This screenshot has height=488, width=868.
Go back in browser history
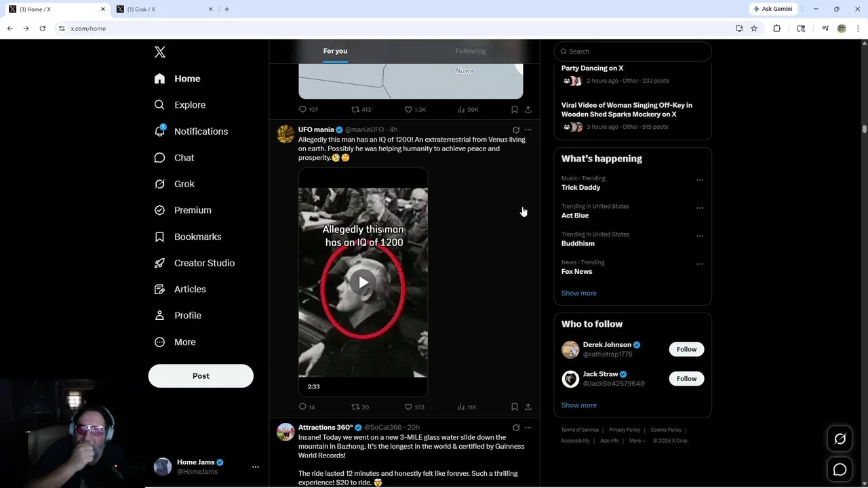coord(9,28)
